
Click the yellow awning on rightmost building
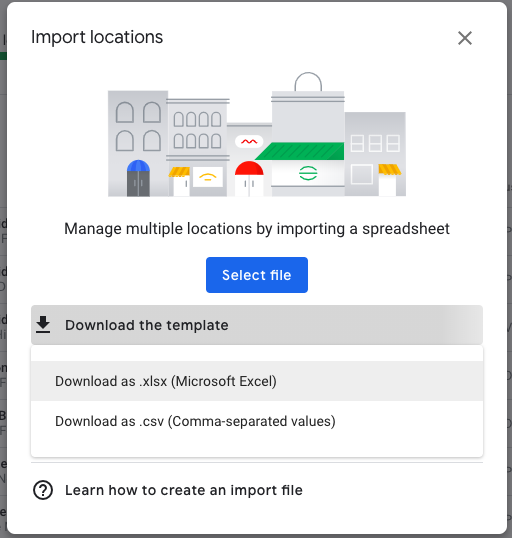coord(390,169)
